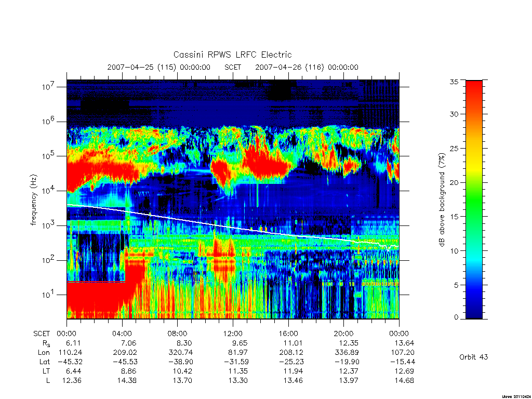Viewport: 532px width, 399px height.
Task: Click the 10^6 frequency tick label
Action: [x=49, y=121]
